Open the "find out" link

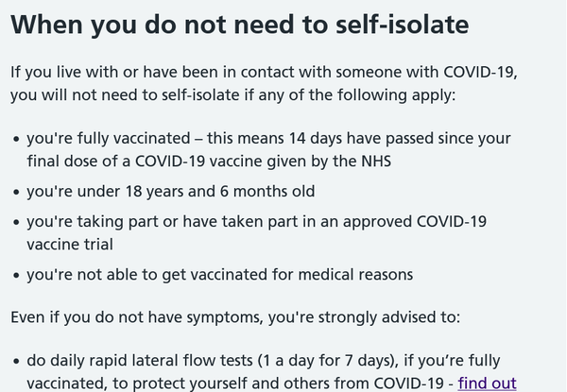point(488,384)
